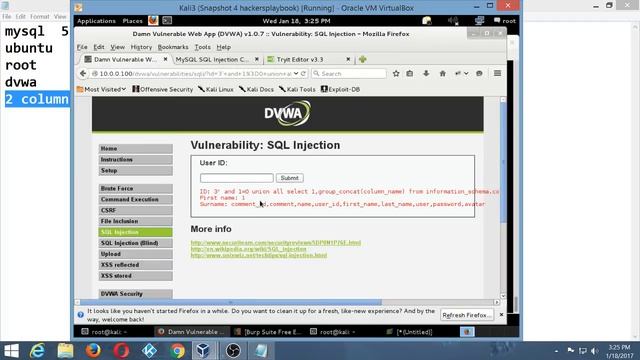640x360 pixels.
Task: Click the Firefox Search box
Action: coord(349,73)
